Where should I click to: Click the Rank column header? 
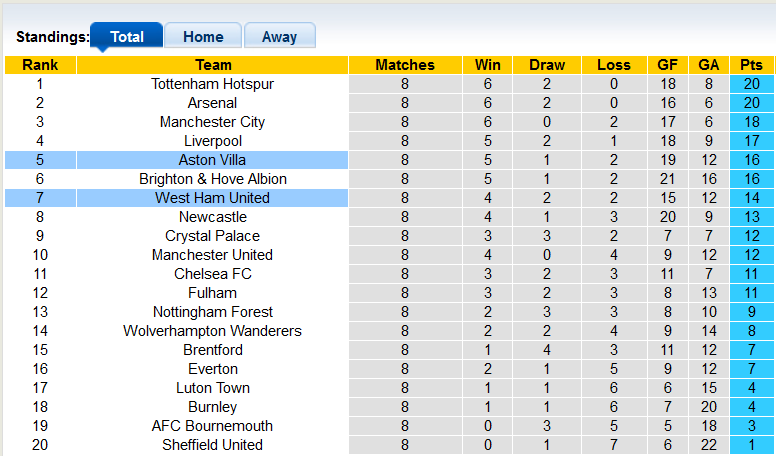pos(40,65)
